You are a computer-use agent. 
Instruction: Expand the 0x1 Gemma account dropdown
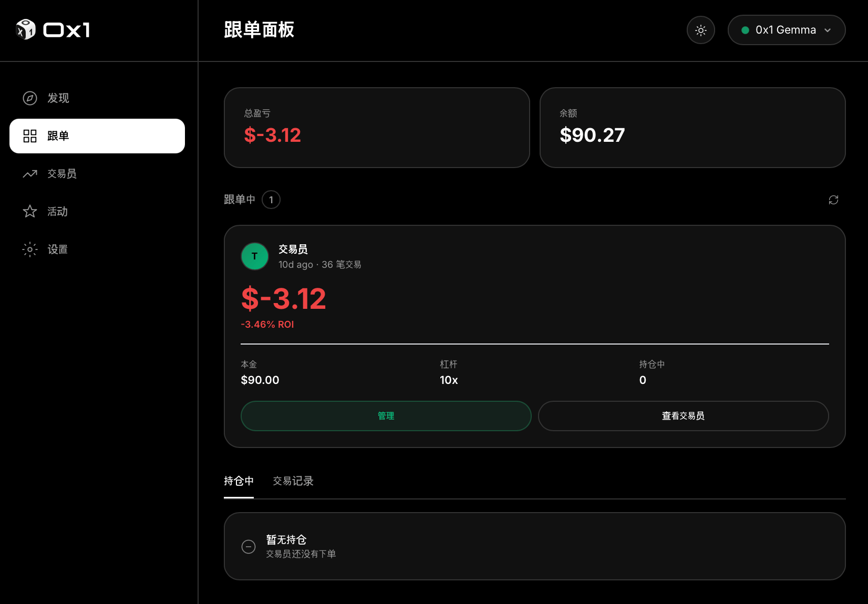point(787,30)
